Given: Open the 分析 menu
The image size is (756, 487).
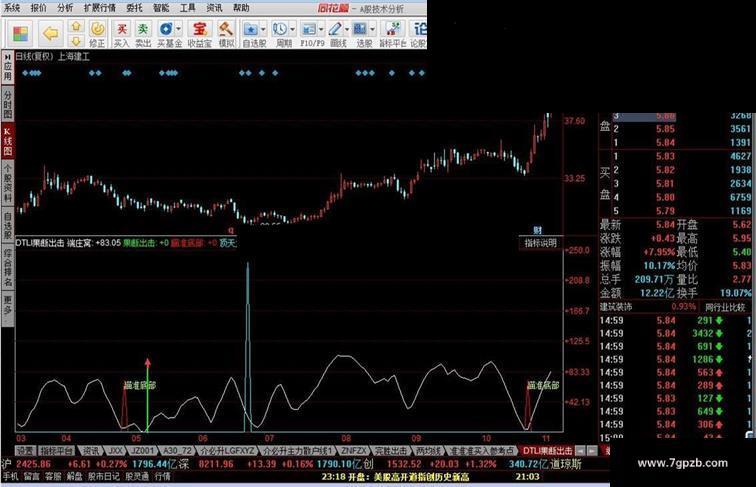Looking at the screenshot, I should pyautogui.click(x=65, y=8).
